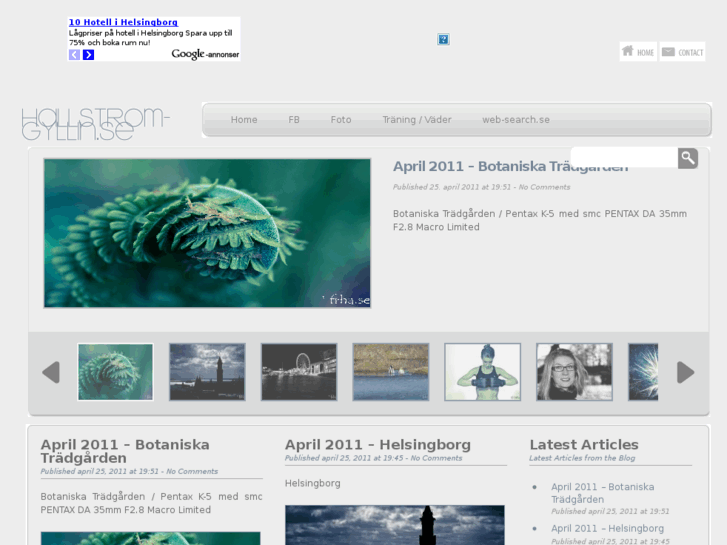
Task: Open the lower-left 'April 2011 – Botaniska Trädgården' heading
Action: (x=125, y=451)
